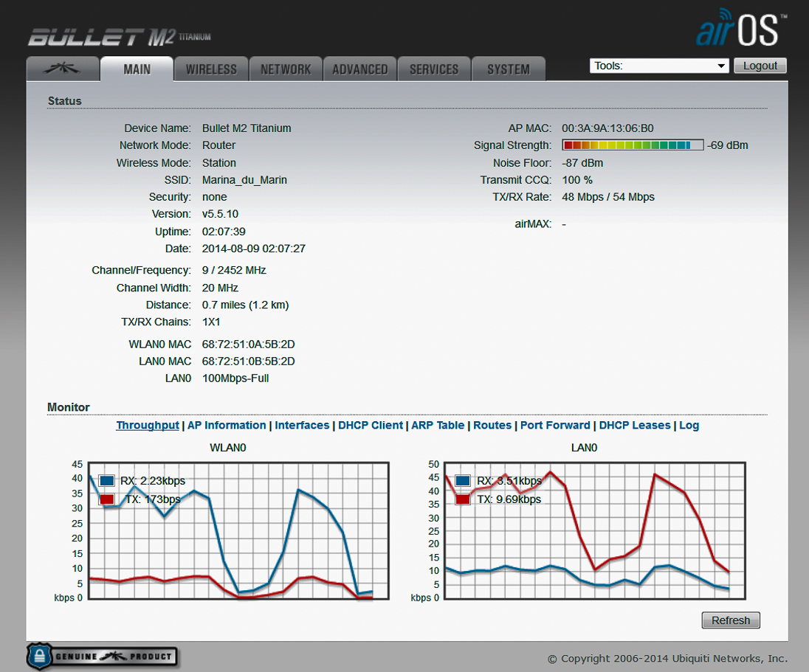Image resolution: width=809 pixels, height=672 pixels.
Task: Click the blue RX legend swatch in LAN0 graph
Action: click(x=463, y=481)
